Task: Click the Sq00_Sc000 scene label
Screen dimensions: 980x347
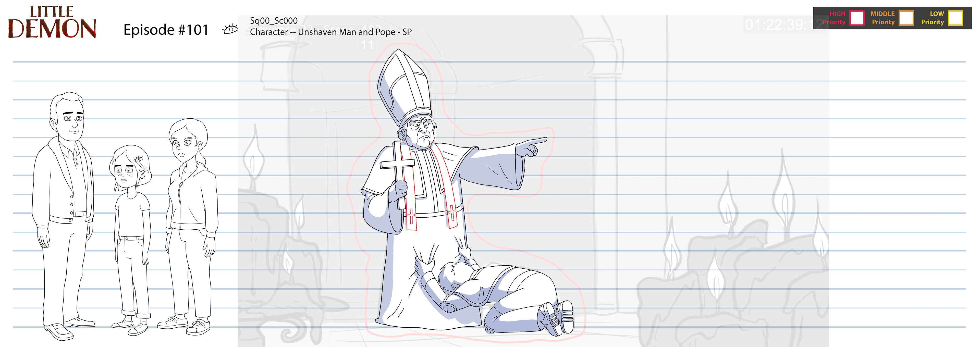Action: 274,21
